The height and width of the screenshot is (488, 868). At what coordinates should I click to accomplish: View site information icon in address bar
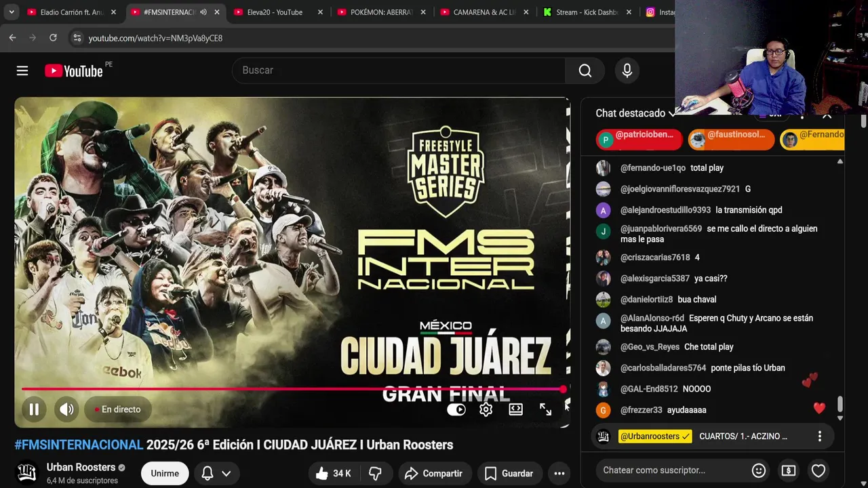(77, 38)
